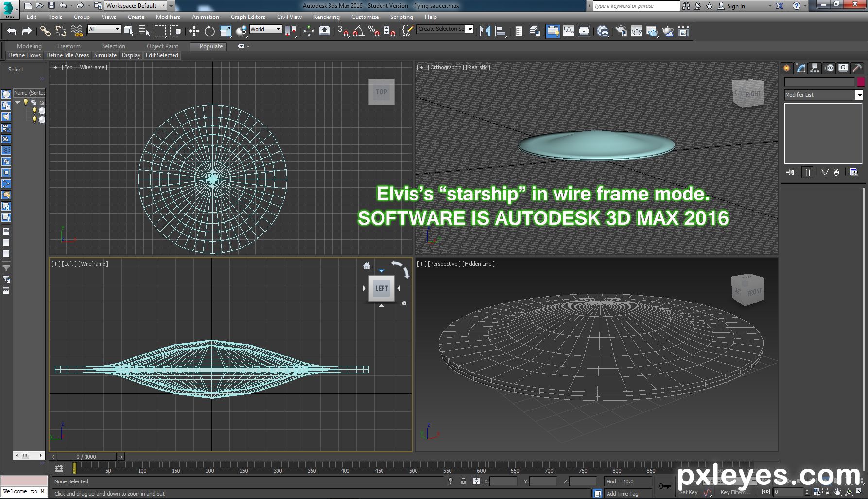Screen dimensions: 868x499
Task: Select the Select and Link tool
Action: click(x=45, y=31)
